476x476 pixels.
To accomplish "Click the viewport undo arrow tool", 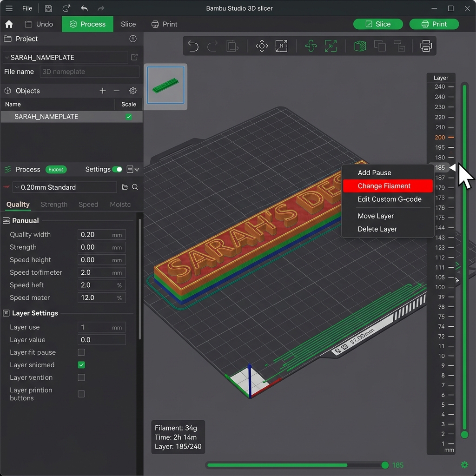I will [193, 46].
